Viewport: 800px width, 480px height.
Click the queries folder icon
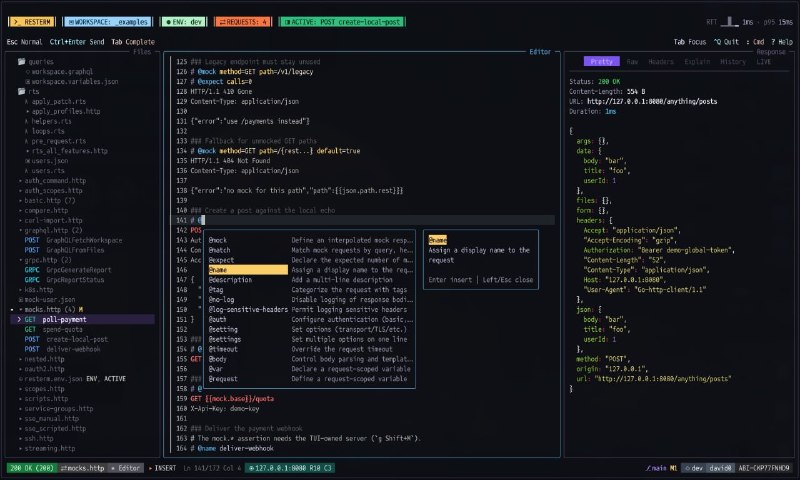pyautogui.click(x=21, y=62)
